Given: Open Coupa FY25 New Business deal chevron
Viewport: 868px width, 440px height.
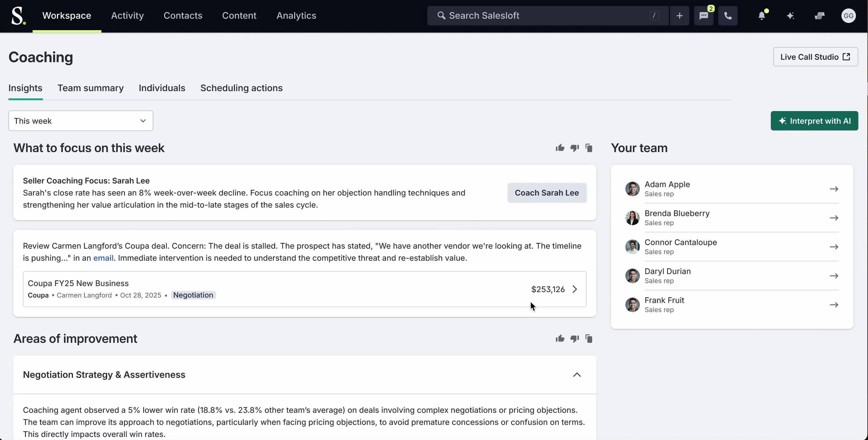Looking at the screenshot, I should tap(575, 289).
